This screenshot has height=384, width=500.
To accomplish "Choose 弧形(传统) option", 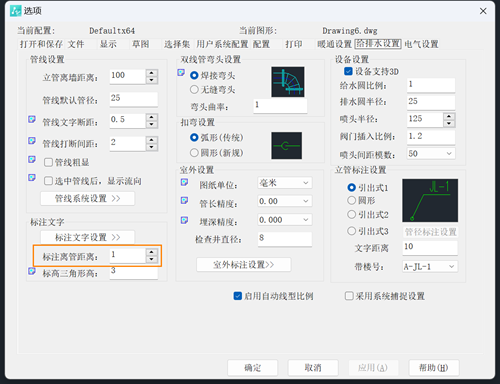I will pyautogui.click(x=194, y=137).
